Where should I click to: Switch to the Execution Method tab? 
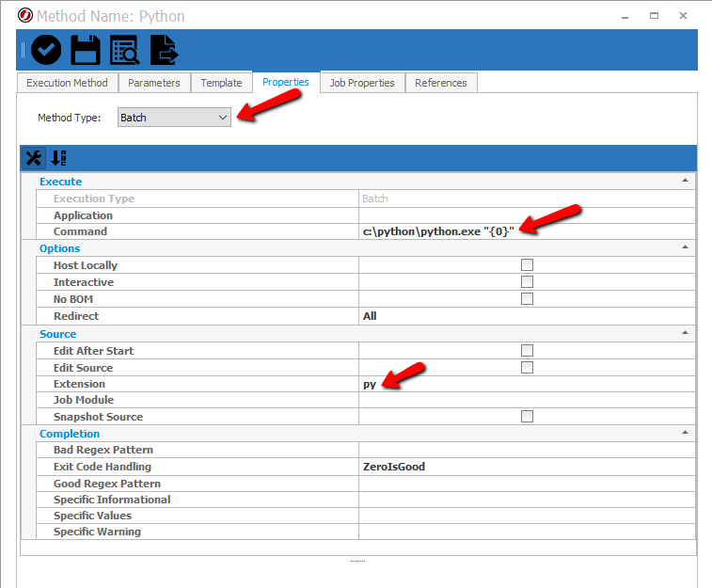pyautogui.click(x=67, y=83)
